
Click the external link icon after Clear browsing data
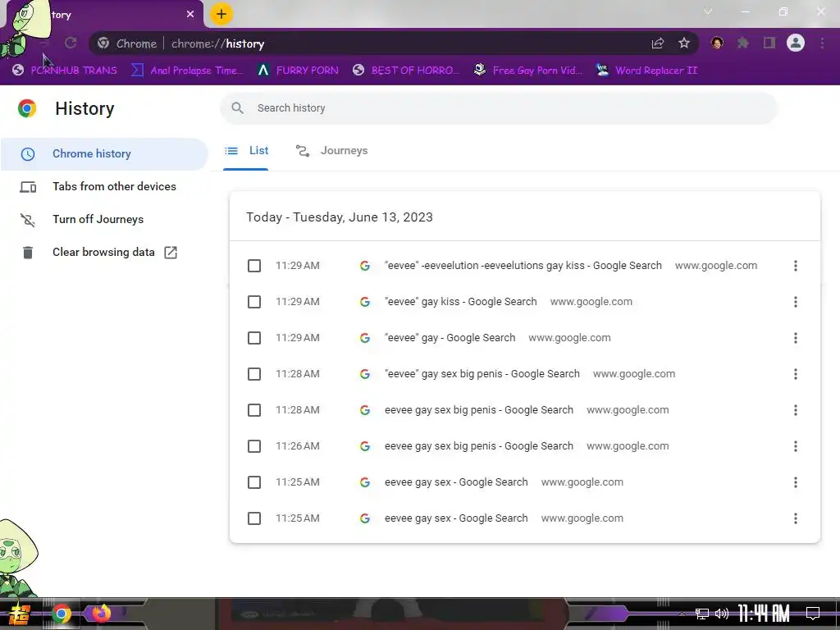[171, 253]
